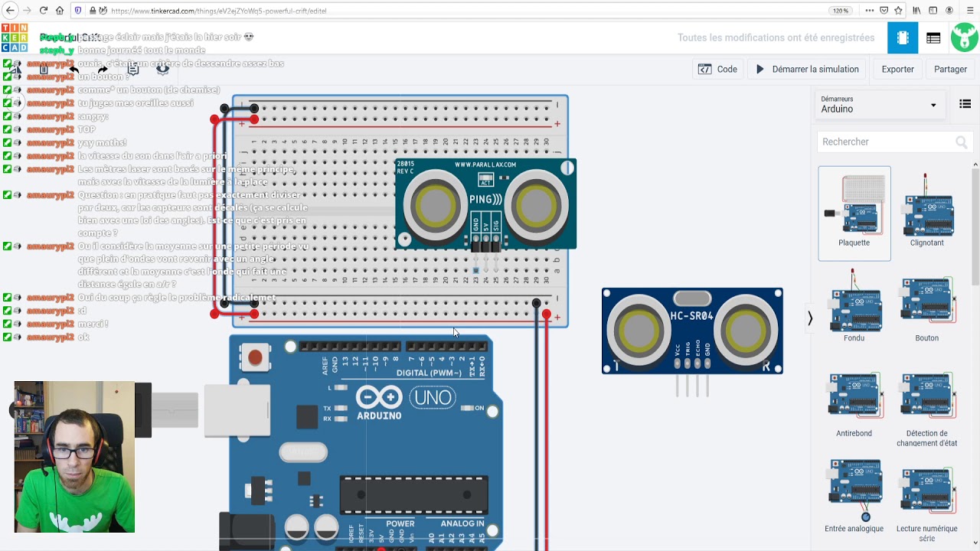980x551 pixels.
Task: Toggle notes visibility eye icon
Action: pyautogui.click(x=162, y=69)
